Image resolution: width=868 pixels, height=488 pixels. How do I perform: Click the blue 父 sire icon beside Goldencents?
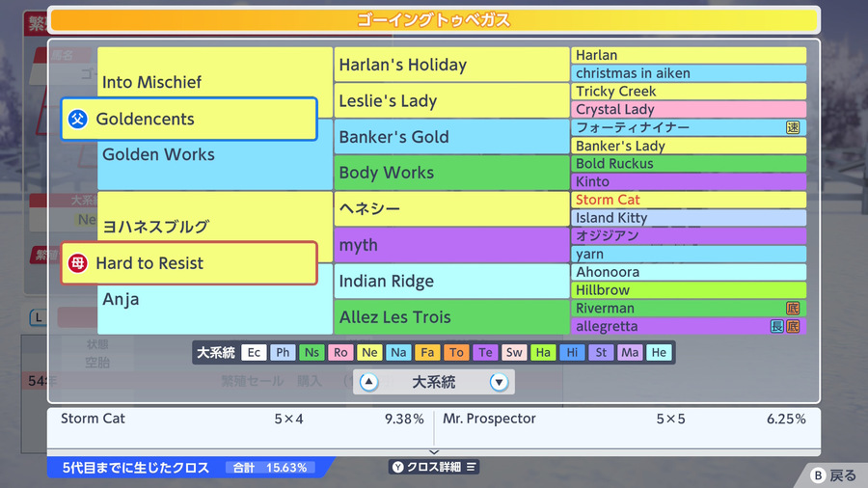click(x=77, y=119)
